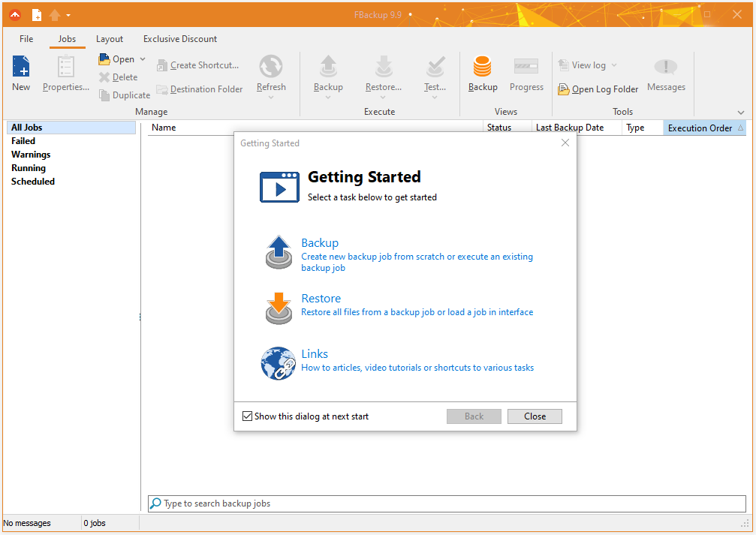Image resolution: width=756 pixels, height=535 pixels.
Task: Click 'How to articles, video tutorials' description
Action: point(417,368)
